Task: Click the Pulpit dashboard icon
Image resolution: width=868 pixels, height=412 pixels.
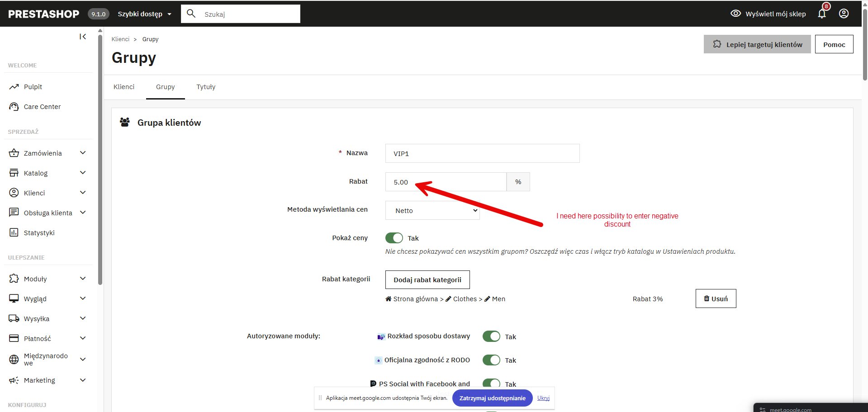Action: pos(14,86)
